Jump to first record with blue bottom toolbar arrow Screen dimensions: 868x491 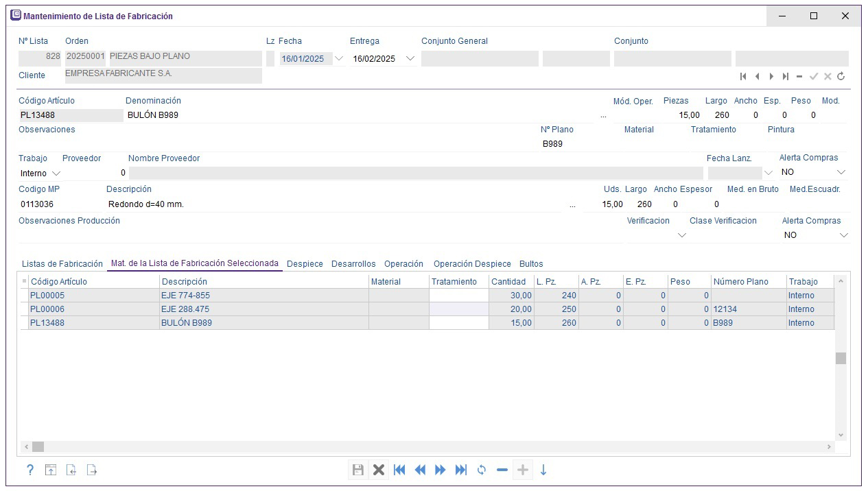[399, 470]
